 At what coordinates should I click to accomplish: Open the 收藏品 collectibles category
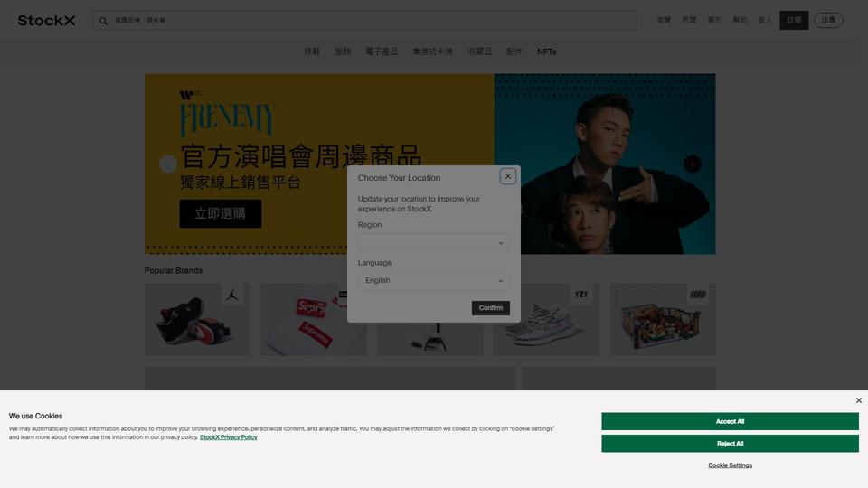click(x=479, y=52)
